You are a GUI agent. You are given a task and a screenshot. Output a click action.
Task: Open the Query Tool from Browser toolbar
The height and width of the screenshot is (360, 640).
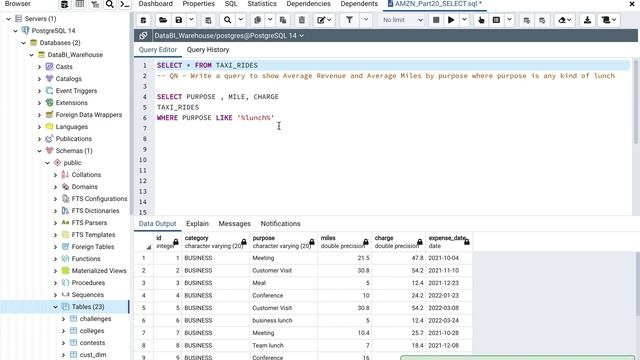[64, 4]
